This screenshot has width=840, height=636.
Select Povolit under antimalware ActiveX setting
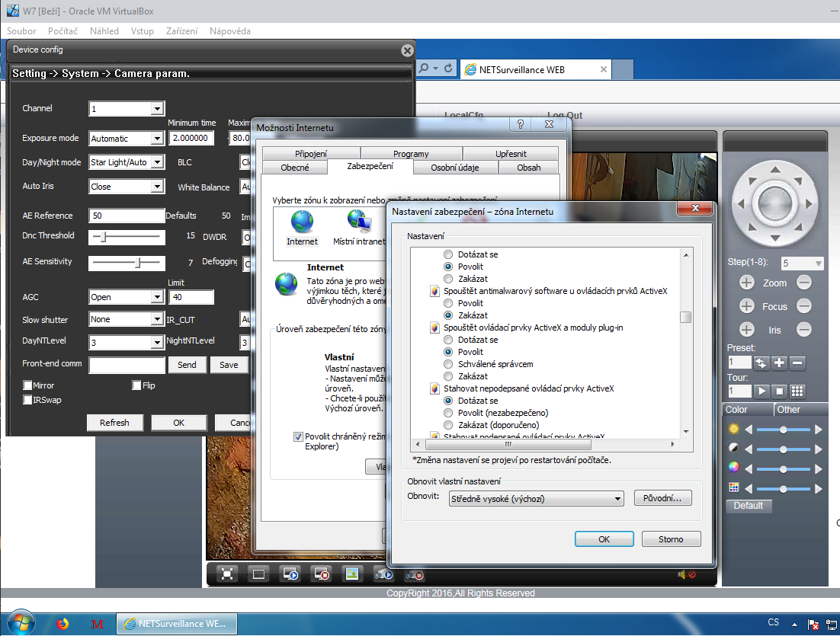pyautogui.click(x=448, y=303)
